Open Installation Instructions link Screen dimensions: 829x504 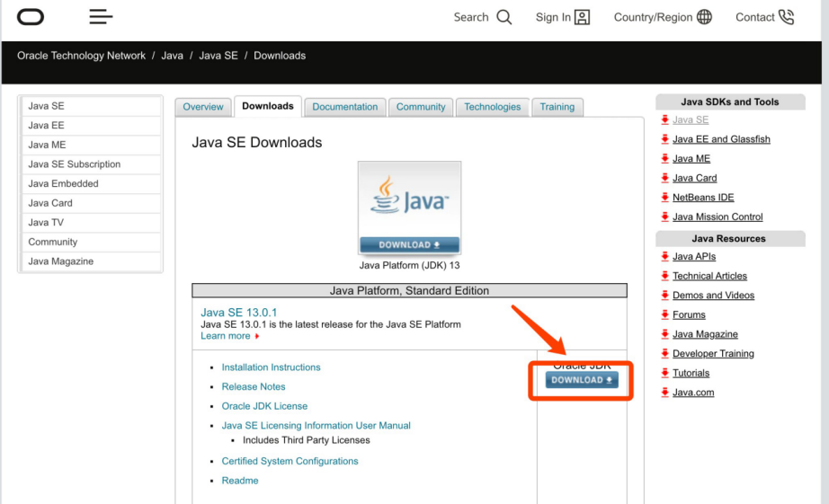pyautogui.click(x=271, y=367)
